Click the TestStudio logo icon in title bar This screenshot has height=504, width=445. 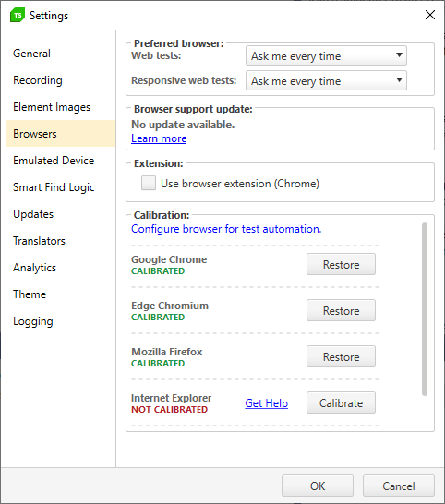point(18,15)
